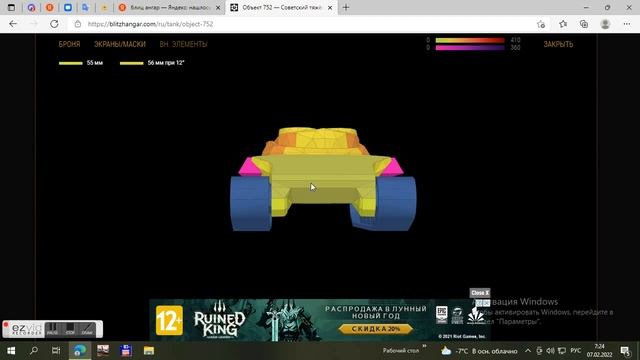This screenshot has width=640, height=360.
Task: Open the tab actions menu icon
Action: (x=11, y=7)
